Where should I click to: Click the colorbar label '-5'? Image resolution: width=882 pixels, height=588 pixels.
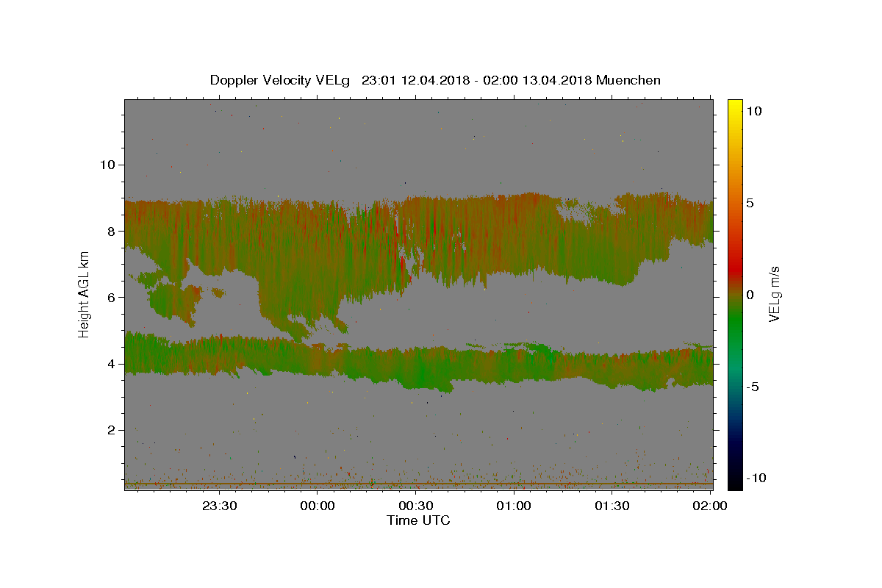pyautogui.click(x=753, y=387)
